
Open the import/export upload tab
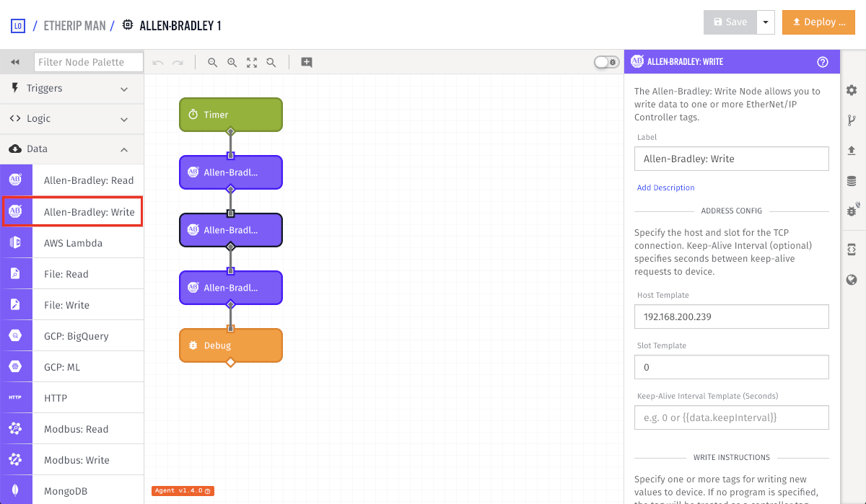tap(852, 151)
